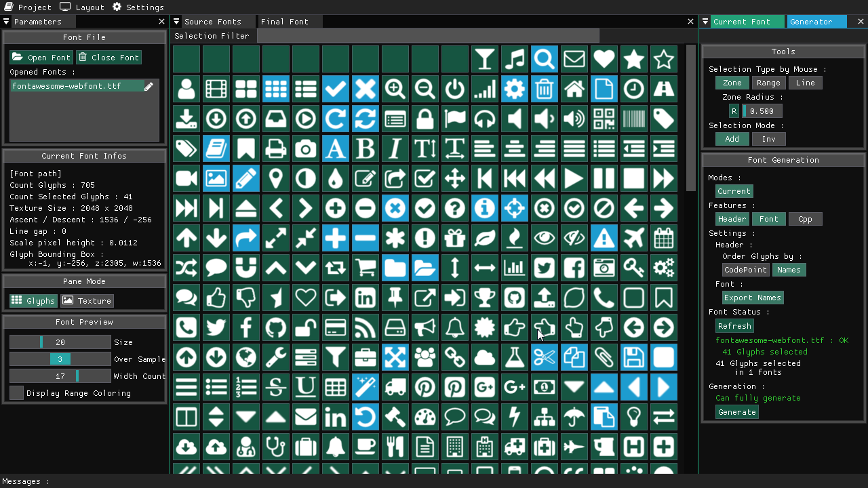This screenshot has width=868, height=488.
Task: Toggle the Cpp feature option
Action: [805, 219]
